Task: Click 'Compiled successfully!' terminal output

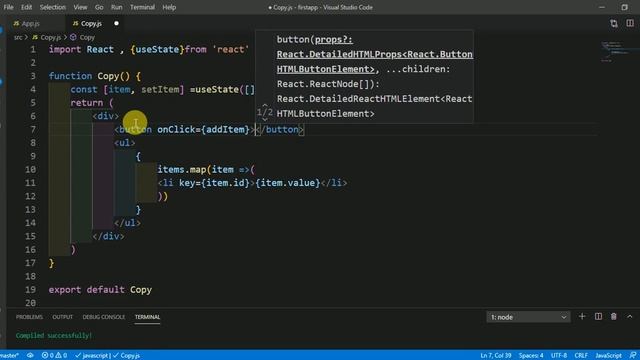Action: (54, 336)
